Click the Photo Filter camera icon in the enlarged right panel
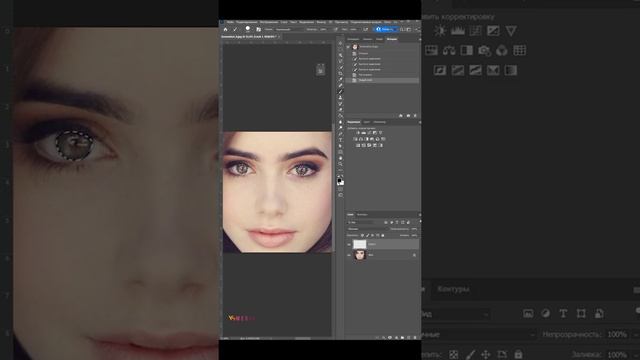The image size is (640, 360). pyautogui.click(x=484, y=51)
